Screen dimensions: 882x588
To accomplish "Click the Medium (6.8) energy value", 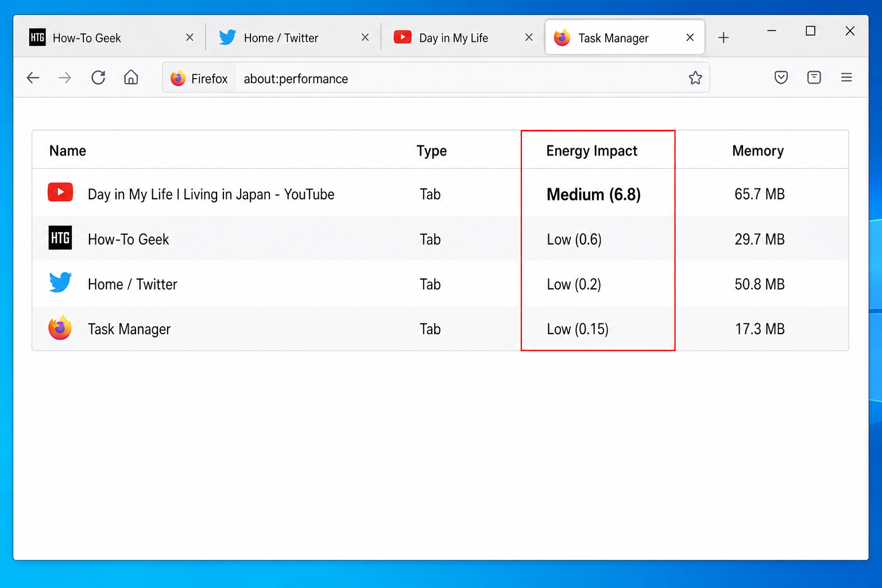I will (594, 194).
